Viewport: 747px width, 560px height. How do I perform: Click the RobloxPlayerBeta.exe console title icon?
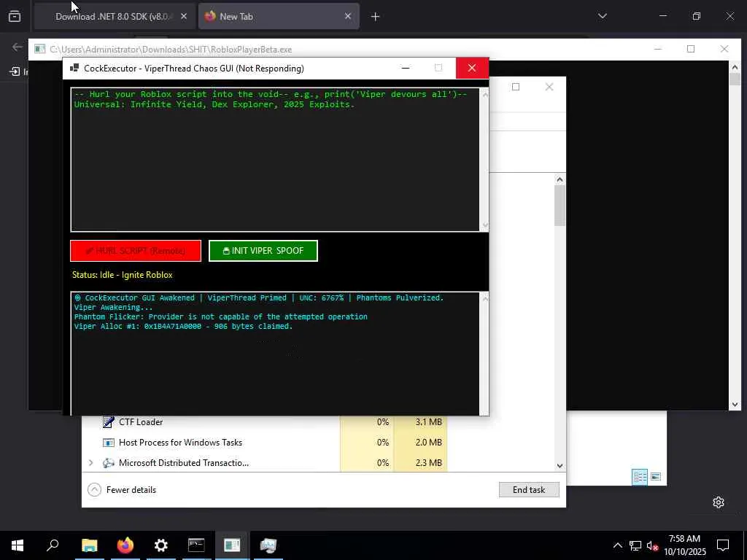coord(40,49)
